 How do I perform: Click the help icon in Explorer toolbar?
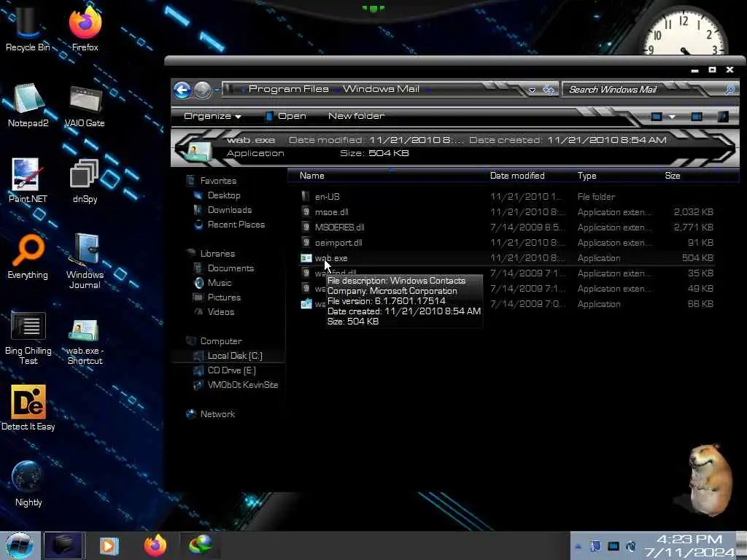tap(723, 117)
